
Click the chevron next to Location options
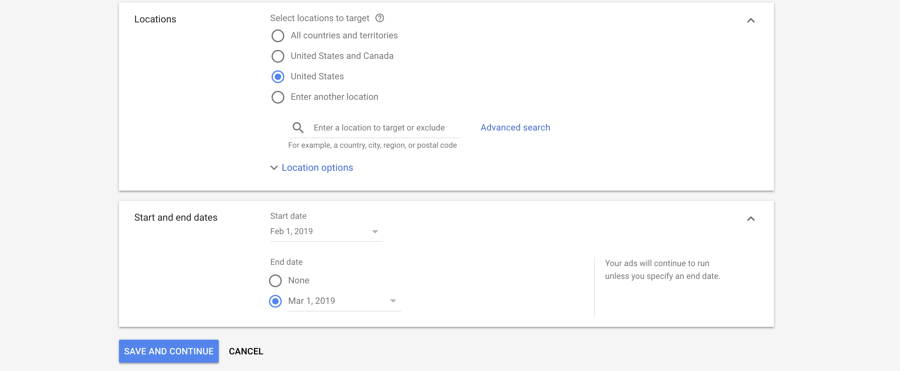[x=274, y=168]
